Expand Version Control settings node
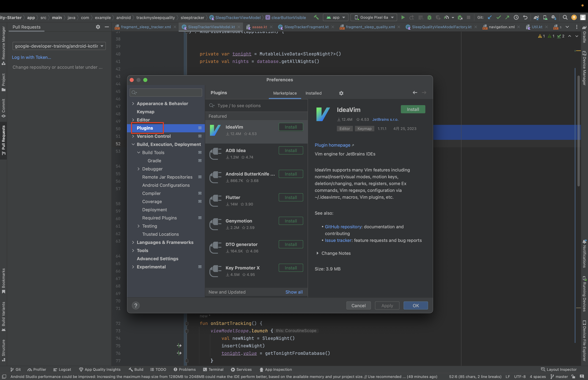 (133, 136)
